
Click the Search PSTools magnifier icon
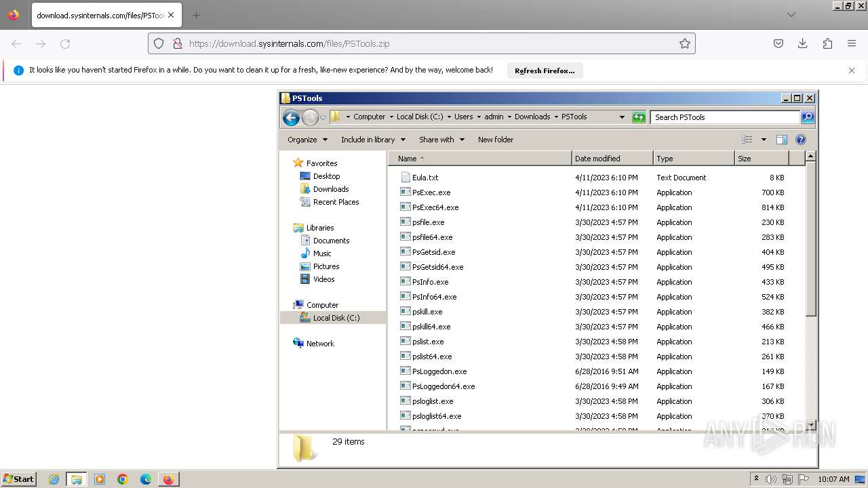click(808, 117)
